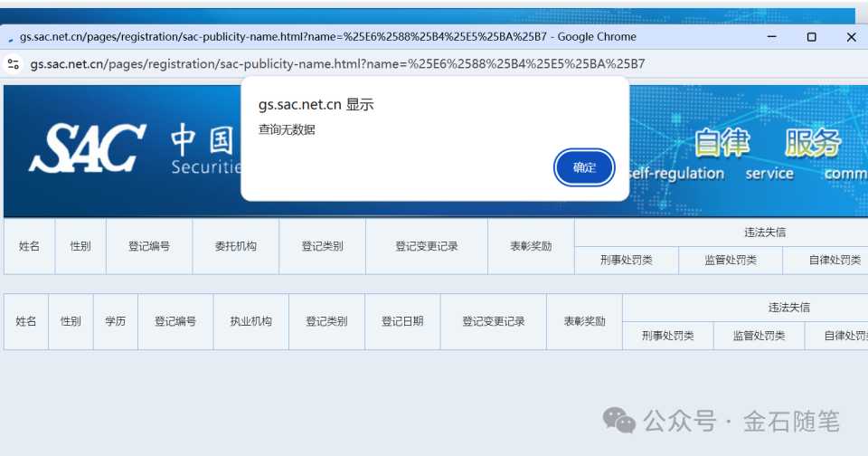Click the self-regulation banner caption
The image size is (868, 456).
click(676, 174)
